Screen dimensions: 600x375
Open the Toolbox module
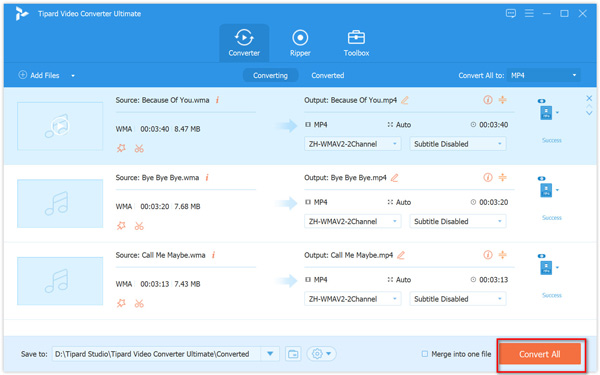[x=356, y=43]
